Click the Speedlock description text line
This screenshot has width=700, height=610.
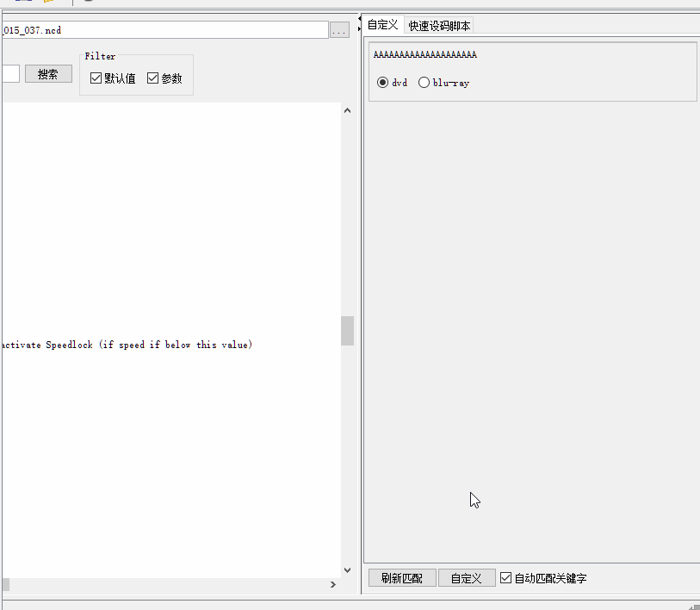coord(127,345)
